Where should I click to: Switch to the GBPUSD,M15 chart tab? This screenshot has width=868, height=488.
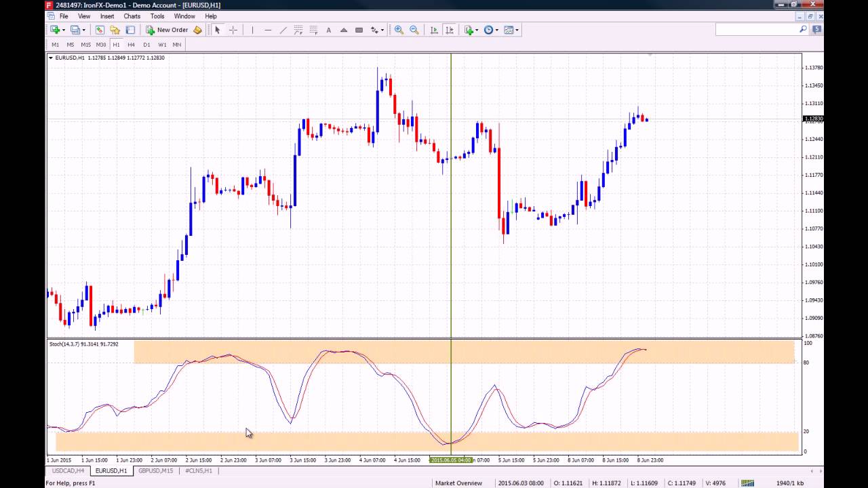click(156, 470)
